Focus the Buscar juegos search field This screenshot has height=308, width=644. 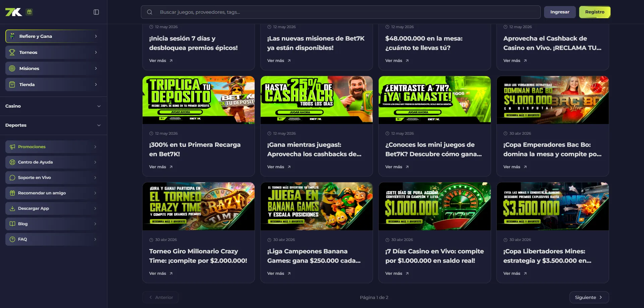(x=340, y=12)
